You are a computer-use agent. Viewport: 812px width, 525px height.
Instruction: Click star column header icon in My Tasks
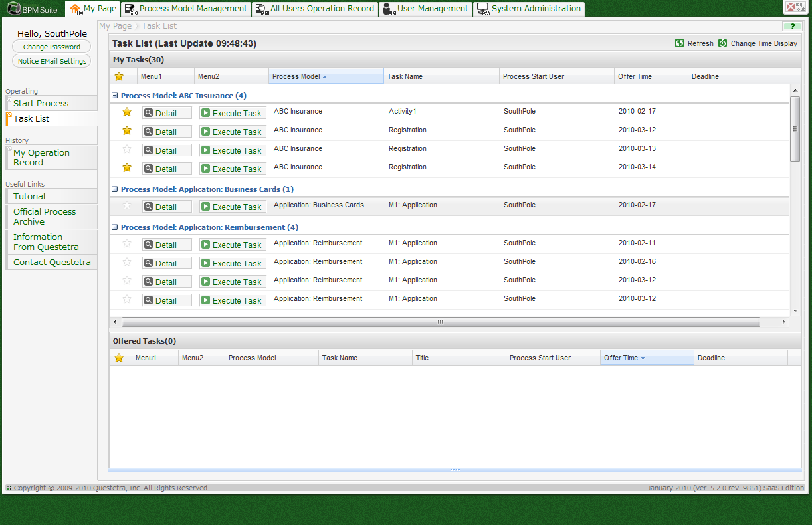click(119, 76)
